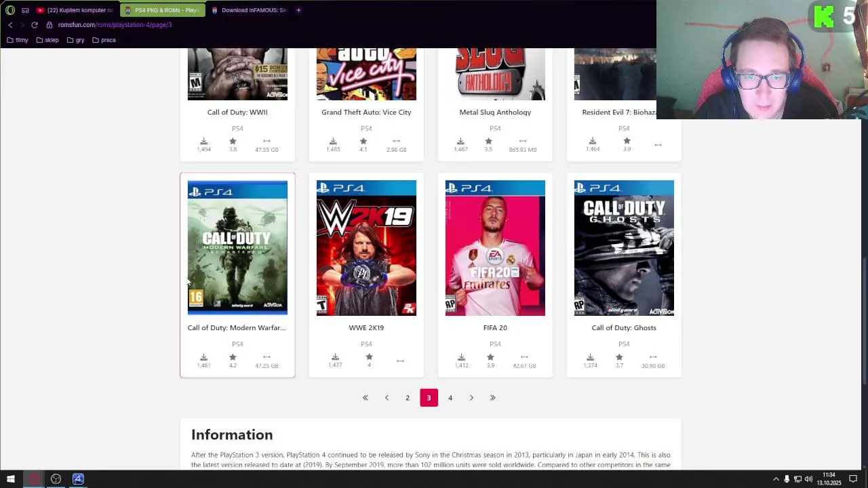Reload the romsfun page
Image resolution: width=868 pixels, height=488 pixels.
point(35,25)
